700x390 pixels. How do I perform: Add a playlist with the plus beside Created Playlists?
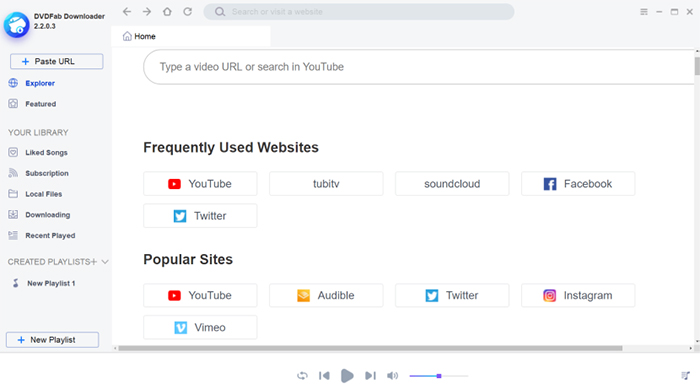(x=93, y=262)
